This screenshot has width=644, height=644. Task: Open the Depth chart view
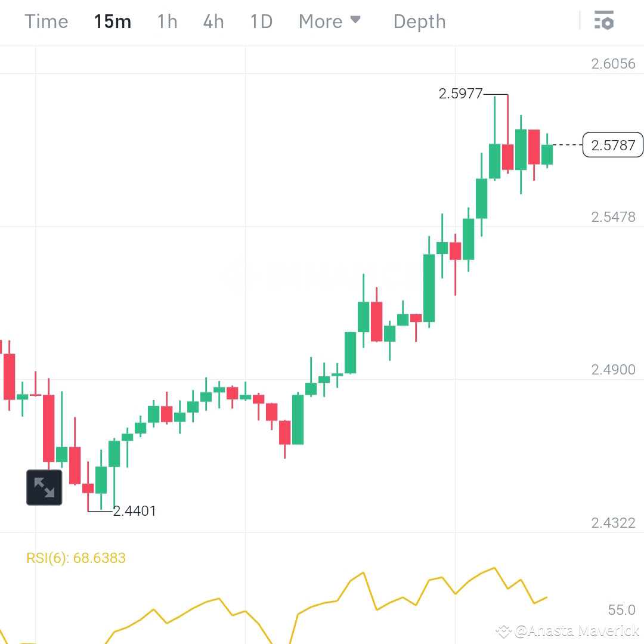click(419, 21)
